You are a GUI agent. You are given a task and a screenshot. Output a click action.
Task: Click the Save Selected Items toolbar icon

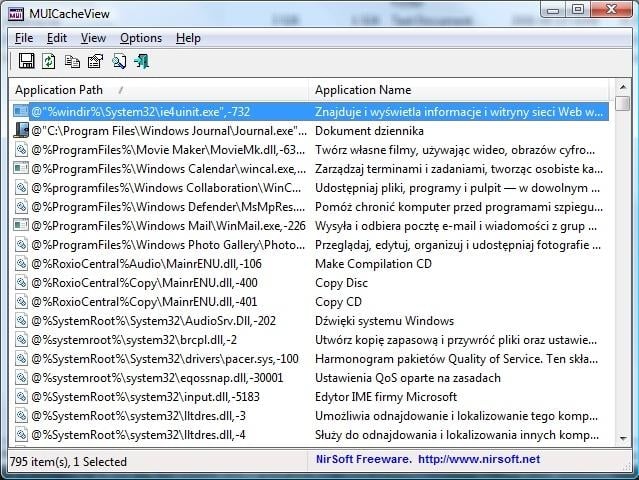(x=26, y=61)
